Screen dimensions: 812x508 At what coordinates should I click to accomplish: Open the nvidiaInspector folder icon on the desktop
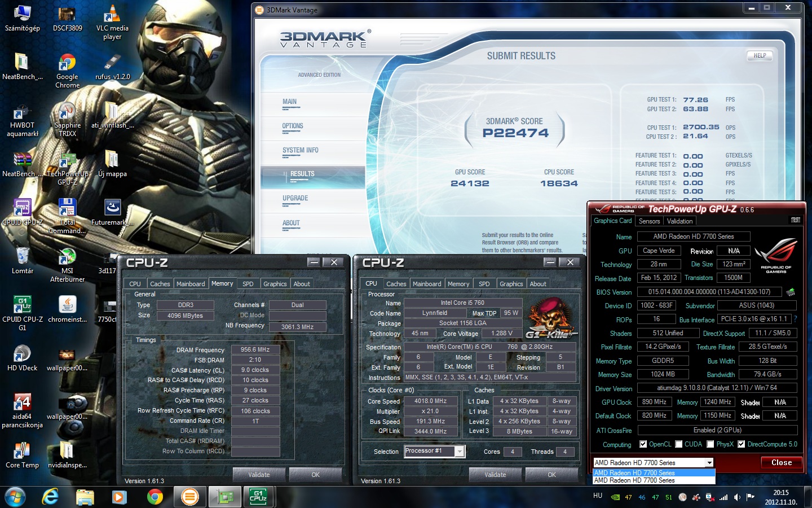pos(67,456)
